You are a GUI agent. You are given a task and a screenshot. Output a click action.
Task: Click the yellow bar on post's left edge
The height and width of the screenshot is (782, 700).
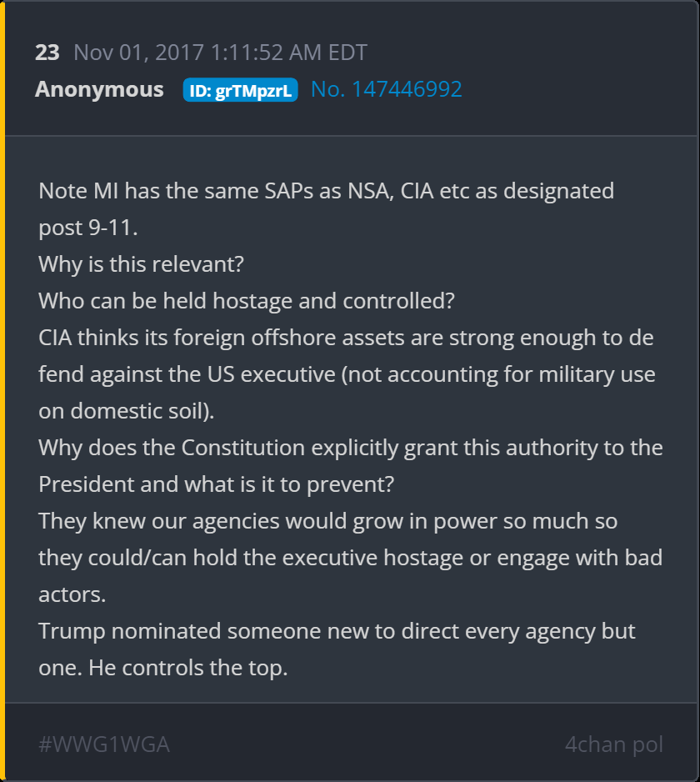2,391
